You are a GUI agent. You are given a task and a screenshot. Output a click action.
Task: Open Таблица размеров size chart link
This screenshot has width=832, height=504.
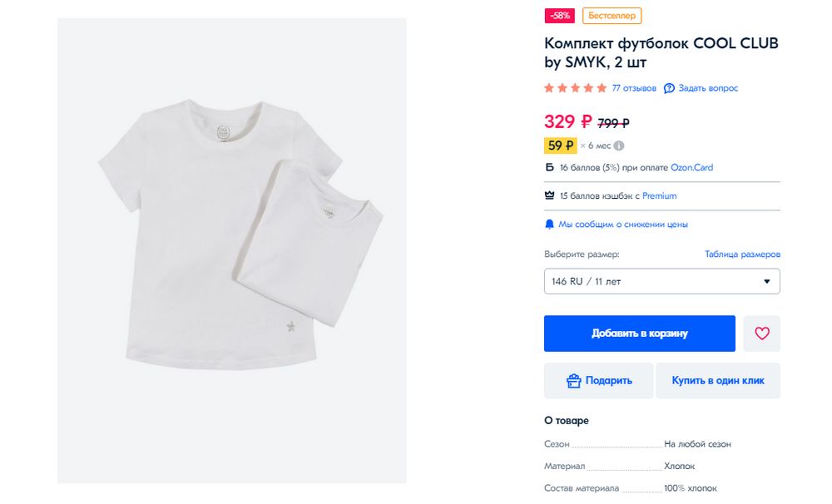pos(742,254)
